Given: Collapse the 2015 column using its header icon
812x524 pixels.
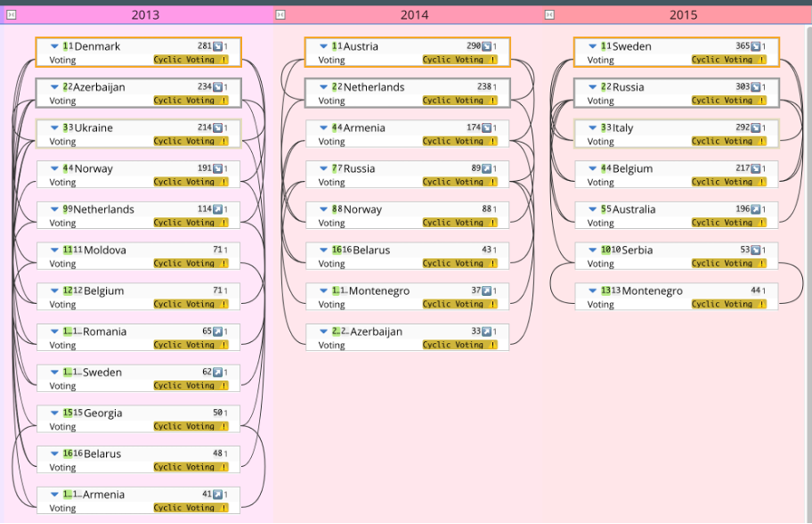Looking at the screenshot, I should [549, 15].
